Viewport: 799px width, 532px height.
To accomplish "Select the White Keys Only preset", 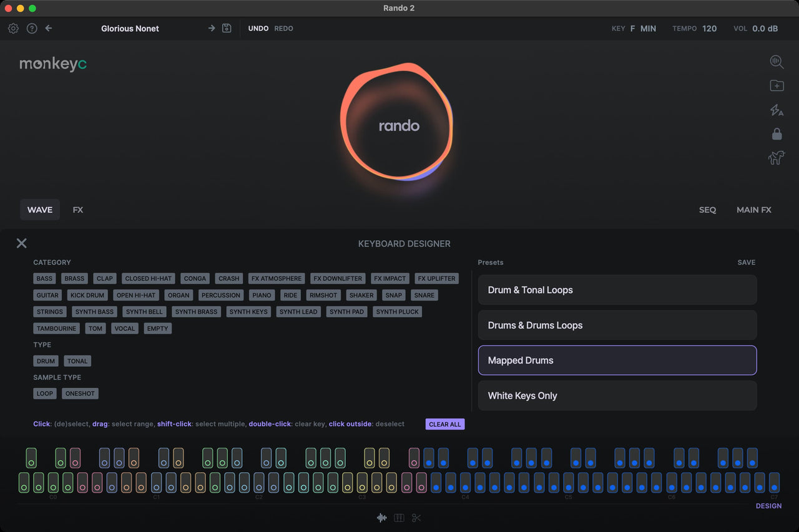I will pos(617,395).
